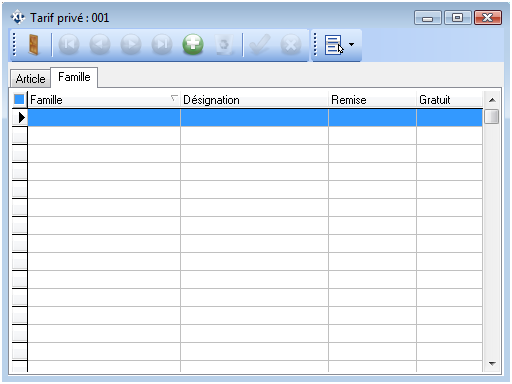Go to first record button

(69, 44)
